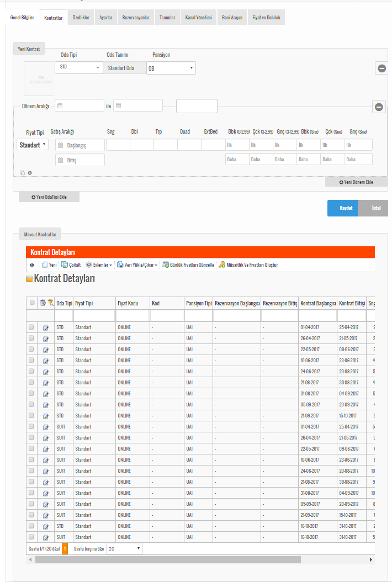392x587 pixels.
Task: Click the horizontal scrollbar thumb under the table
Action: click(x=168, y=560)
